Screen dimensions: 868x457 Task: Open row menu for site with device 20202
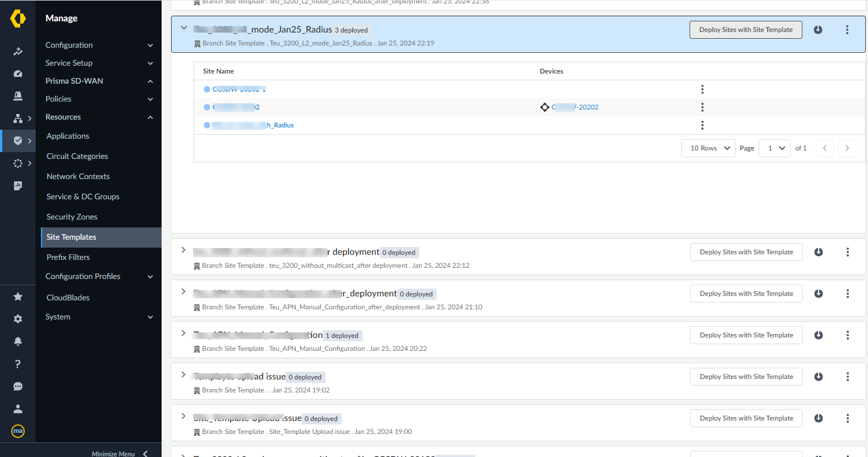702,107
